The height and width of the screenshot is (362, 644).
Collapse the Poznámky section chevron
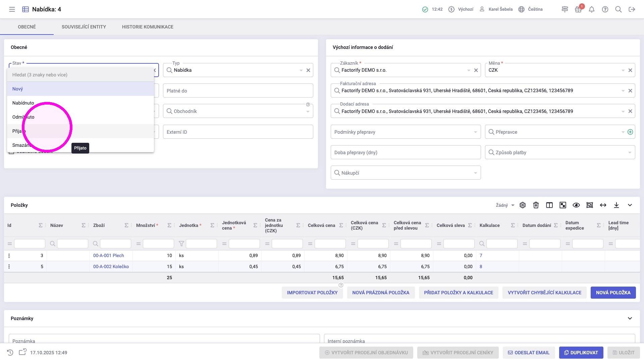[630, 318]
